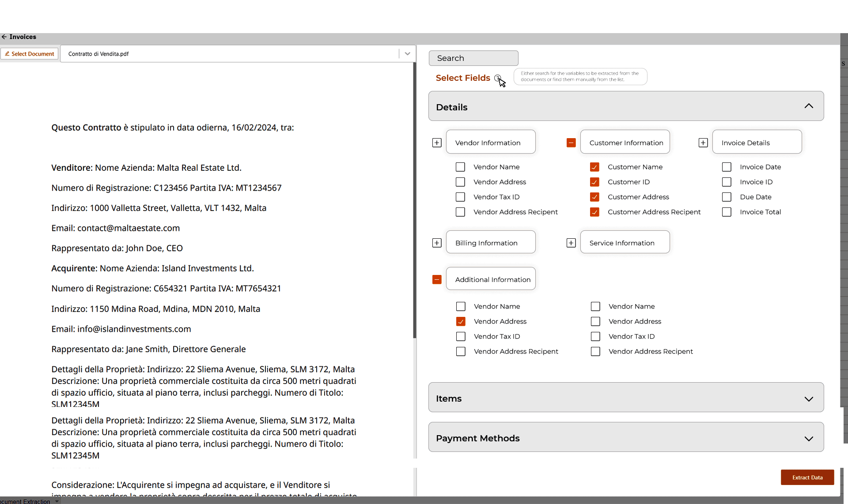Expand Billing Information with plus icon
Image resolution: width=848 pixels, height=504 pixels.
coord(437,243)
